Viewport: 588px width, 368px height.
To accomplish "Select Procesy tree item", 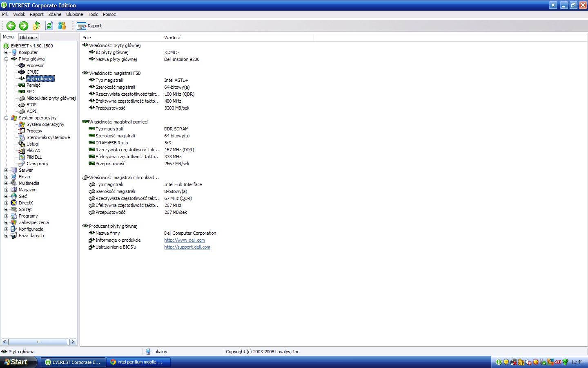I will tap(34, 131).
